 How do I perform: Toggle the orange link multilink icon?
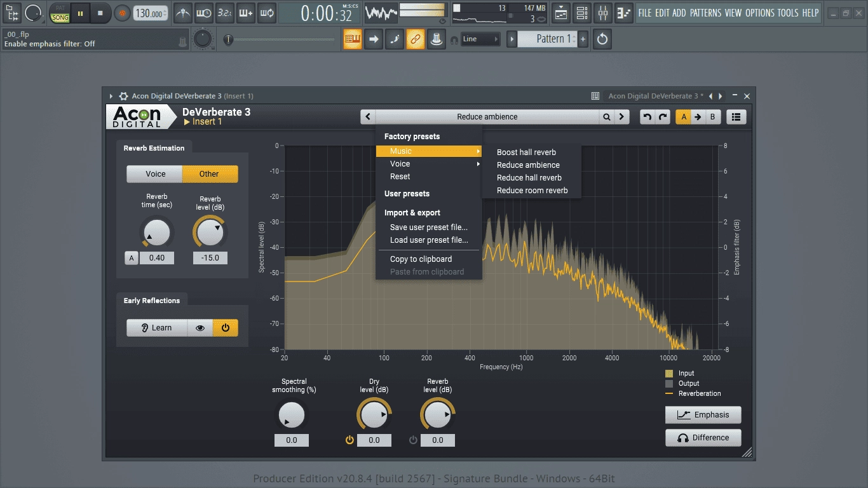click(416, 39)
